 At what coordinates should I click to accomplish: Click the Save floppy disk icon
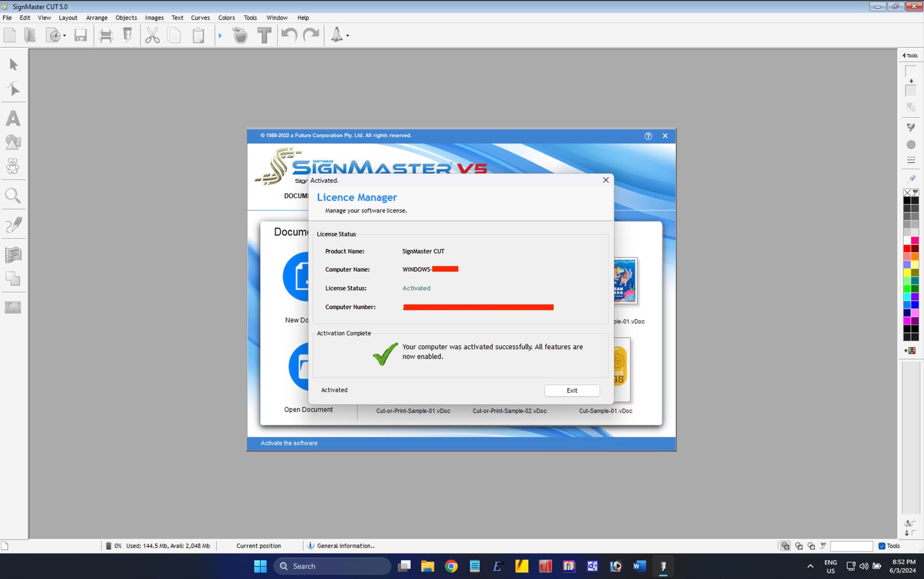click(80, 35)
